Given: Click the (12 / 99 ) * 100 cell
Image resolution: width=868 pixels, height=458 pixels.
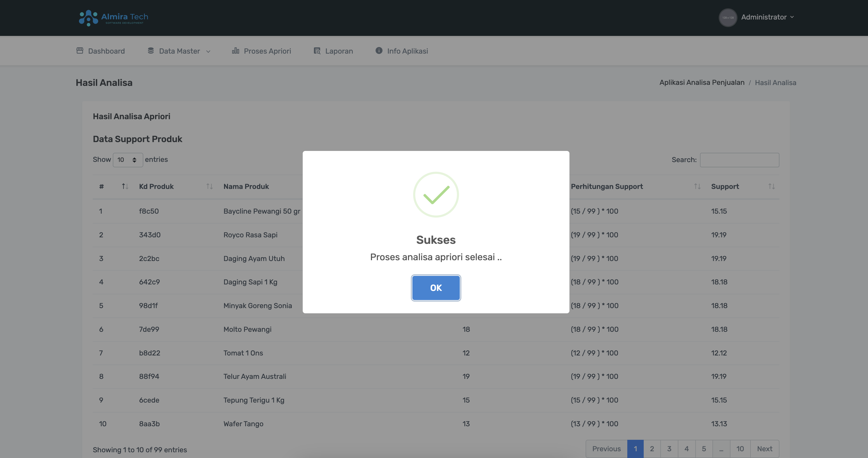Looking at the screenshot, I should click(x=594, y=353).
